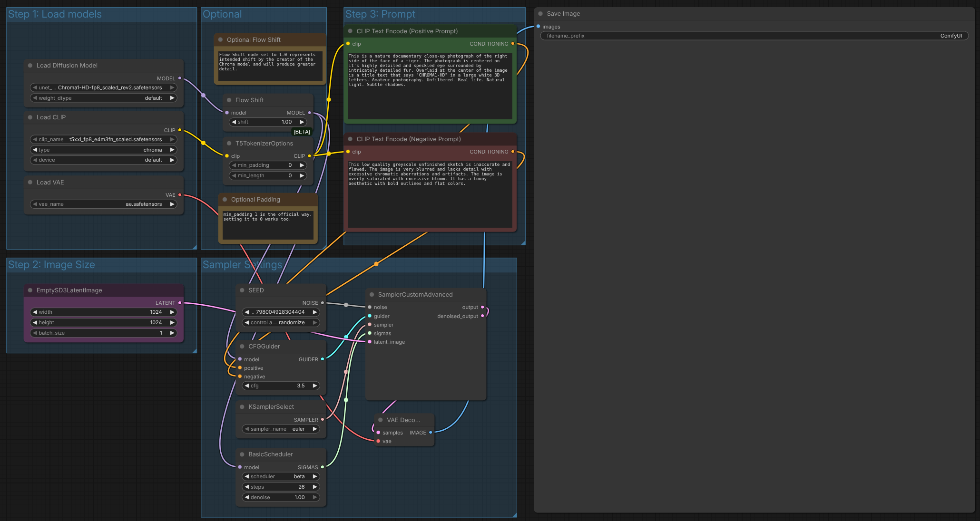The image size is (980, 521).
Task: Increase steps value with right arrow
Action: point(314,487)
